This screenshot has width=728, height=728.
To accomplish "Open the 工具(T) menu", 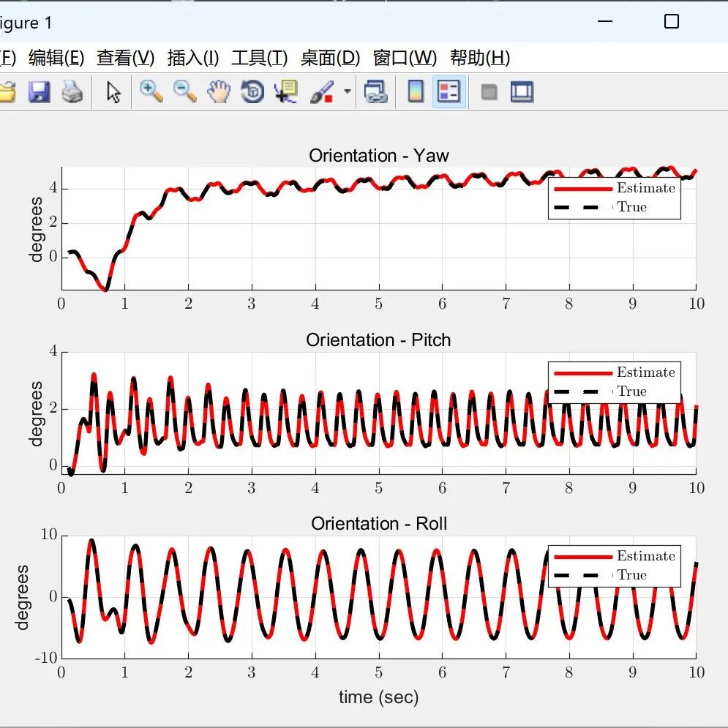I will tap(259, 58).
